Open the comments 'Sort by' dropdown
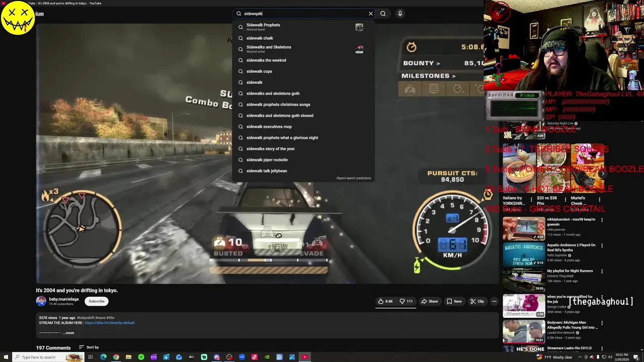 point(89,347)
